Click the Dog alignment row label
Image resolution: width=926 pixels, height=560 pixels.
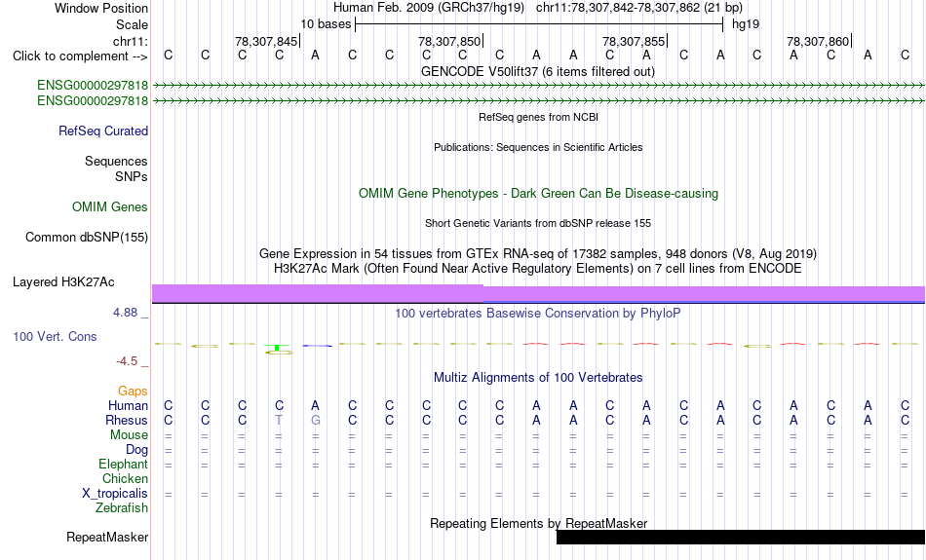point(136,450)
